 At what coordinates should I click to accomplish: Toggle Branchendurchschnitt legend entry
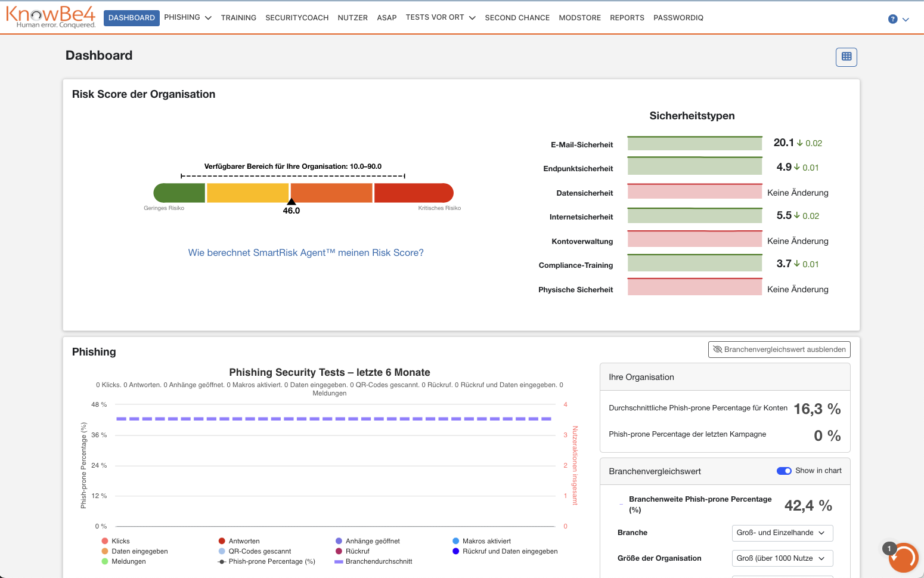[373, 561]
